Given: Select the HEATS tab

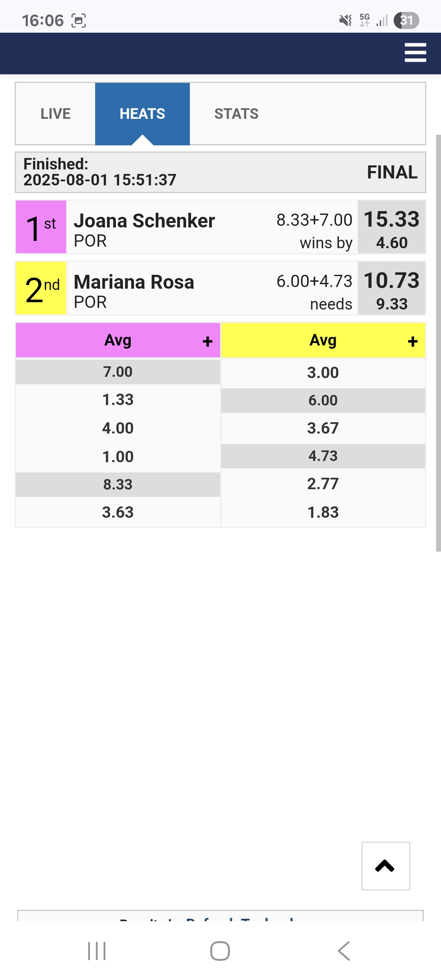Looking at the screenshot, I should point(142,114).
